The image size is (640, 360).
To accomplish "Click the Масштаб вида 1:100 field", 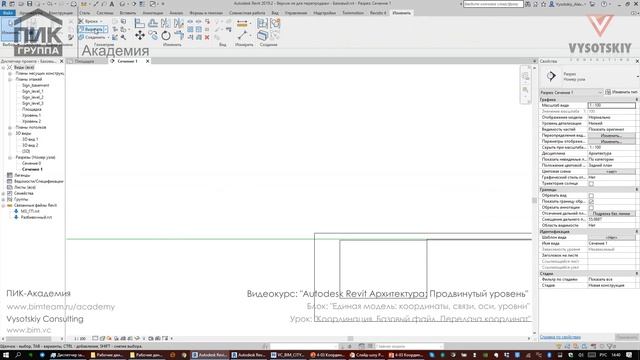I will [611, 105].
